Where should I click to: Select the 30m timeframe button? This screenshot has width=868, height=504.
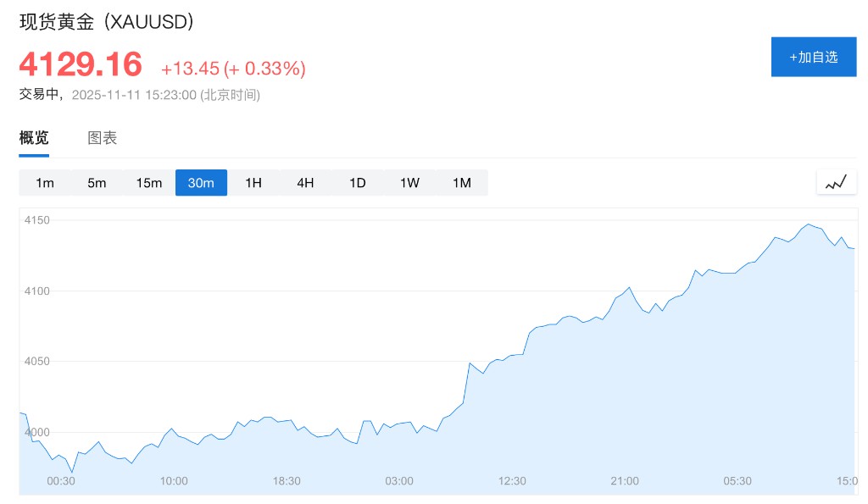pos(201,183)
